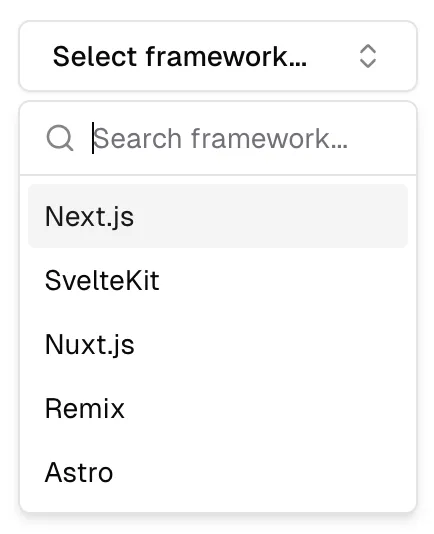Click the Search framework… placeholder text
Viewport: 434px width, 534px height.
pyautogui.click(x=220, y=139)
